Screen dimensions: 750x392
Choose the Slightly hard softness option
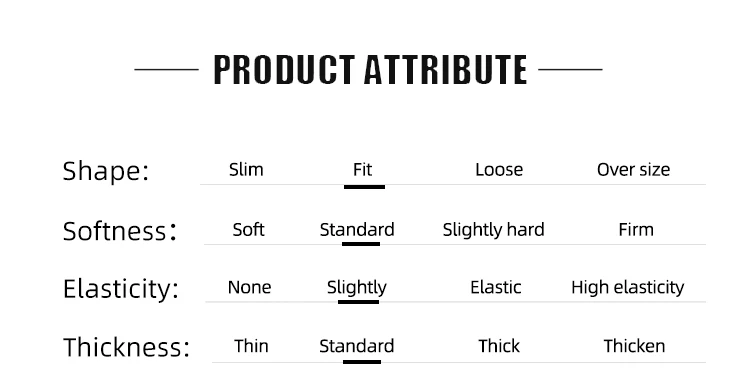[x=493, y=230]
